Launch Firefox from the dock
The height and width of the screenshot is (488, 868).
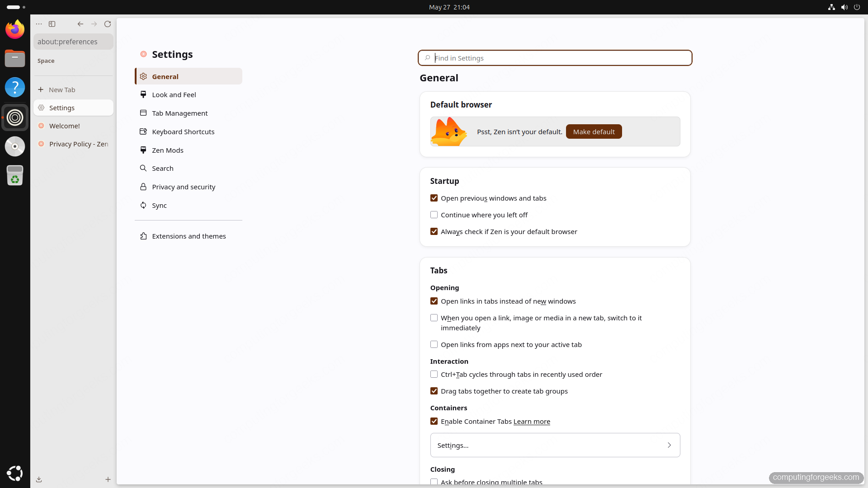click(15, 29)
